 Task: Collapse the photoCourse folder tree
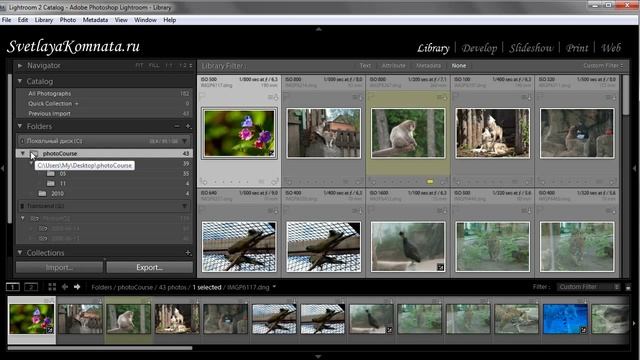point(23,153)
